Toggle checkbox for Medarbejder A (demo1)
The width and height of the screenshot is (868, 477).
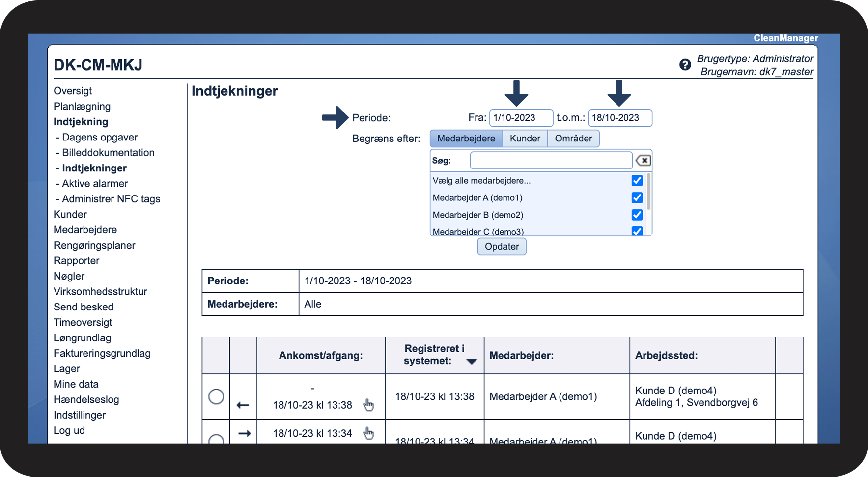coord(637,197)
